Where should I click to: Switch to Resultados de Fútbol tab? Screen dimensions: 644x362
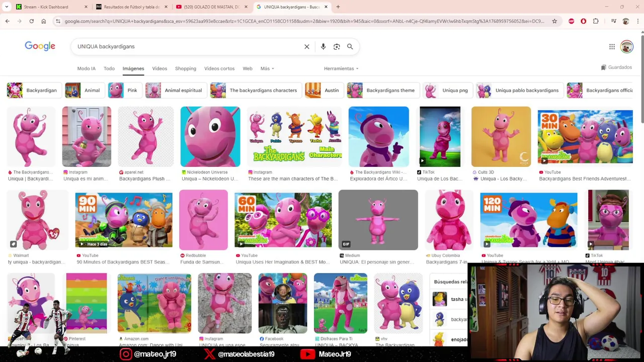[131, 7]
